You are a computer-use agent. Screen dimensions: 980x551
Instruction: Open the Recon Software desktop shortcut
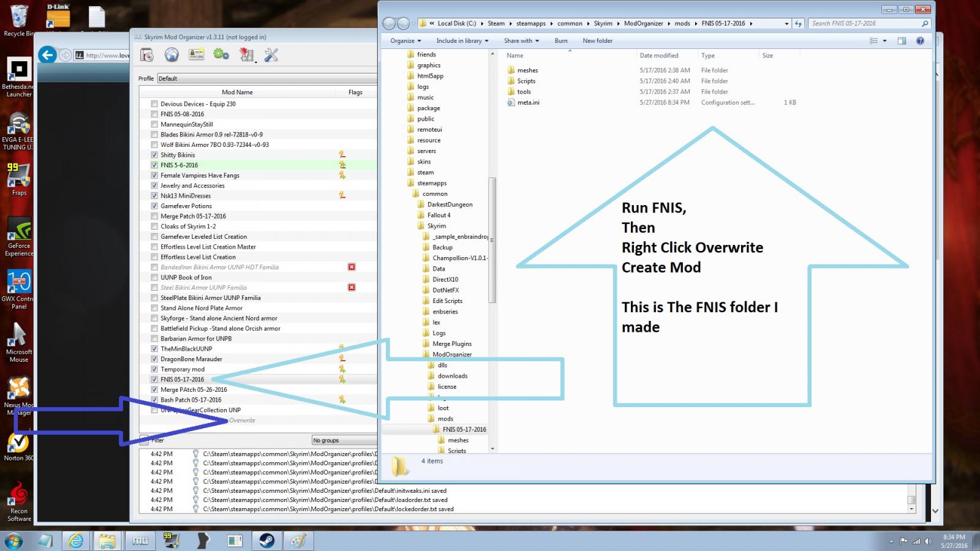tap(19, 502)
